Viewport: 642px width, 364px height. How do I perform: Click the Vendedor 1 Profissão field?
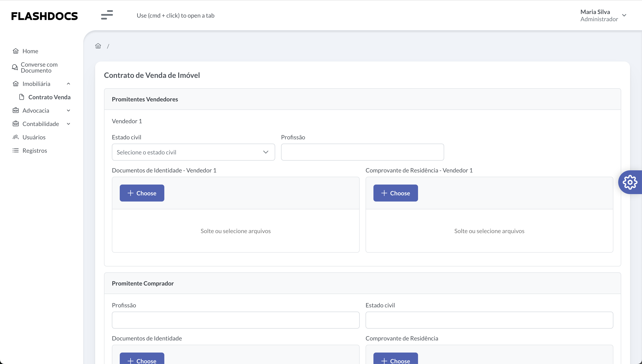(x=362, y=152)
